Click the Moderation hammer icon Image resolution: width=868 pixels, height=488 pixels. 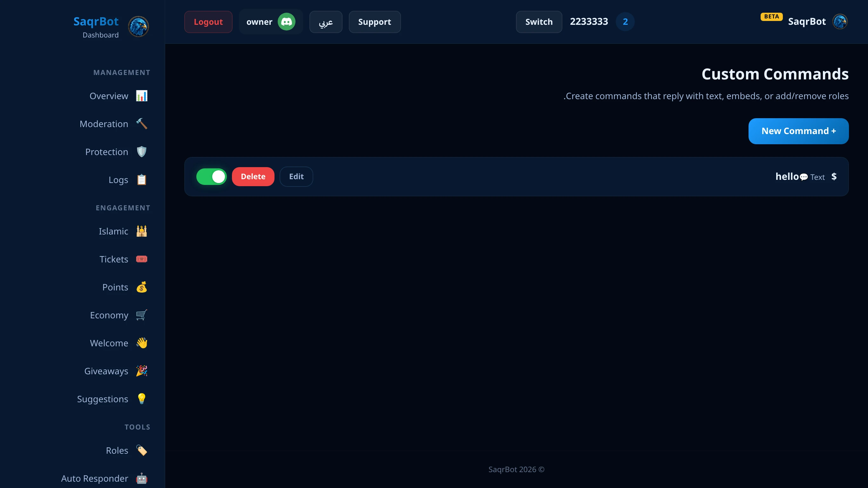point(141,124)
